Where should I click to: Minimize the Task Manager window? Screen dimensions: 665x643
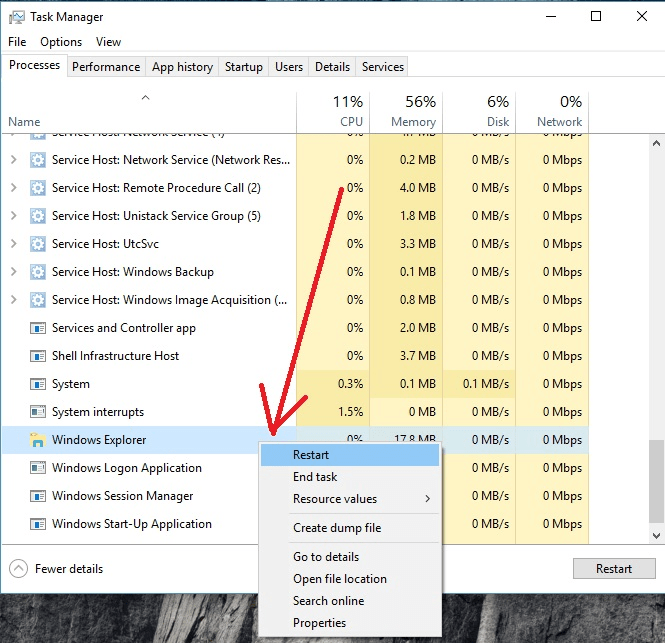[551, 17]
